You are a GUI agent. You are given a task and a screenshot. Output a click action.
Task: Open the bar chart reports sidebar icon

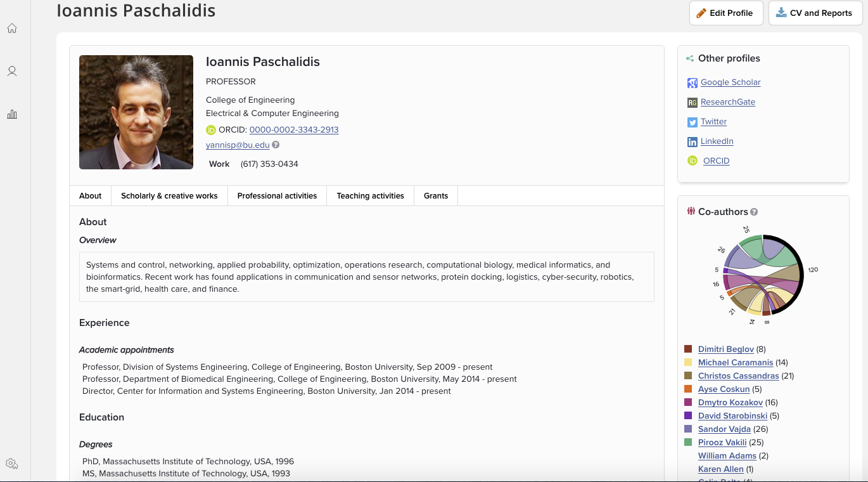click(12, 115)
